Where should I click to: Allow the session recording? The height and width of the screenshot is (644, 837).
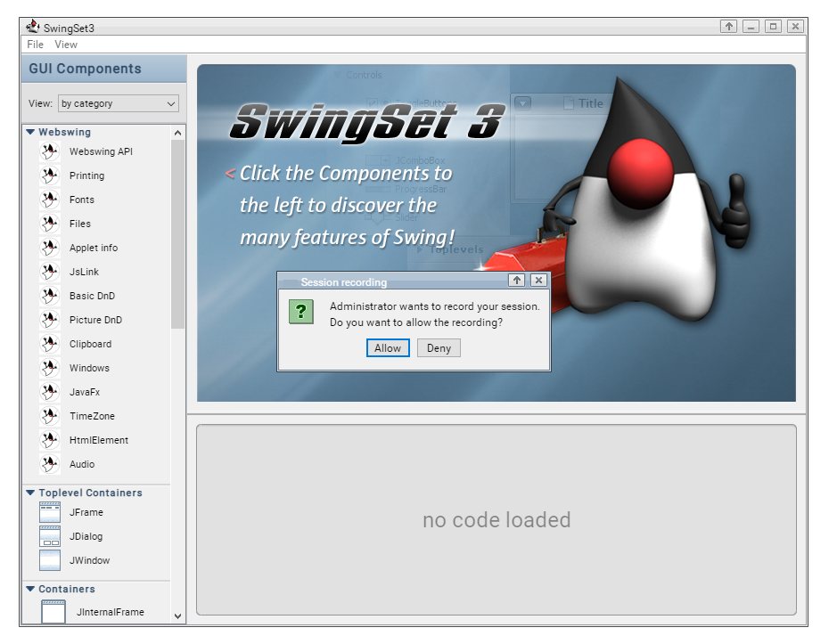coord(388,348)
